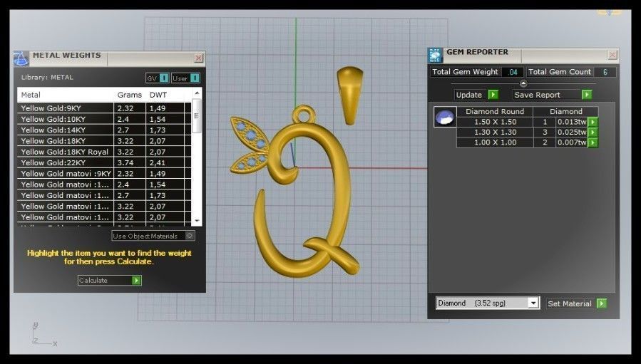
Task: Click the metal list scroll up arrow
Action: point(197,93)
